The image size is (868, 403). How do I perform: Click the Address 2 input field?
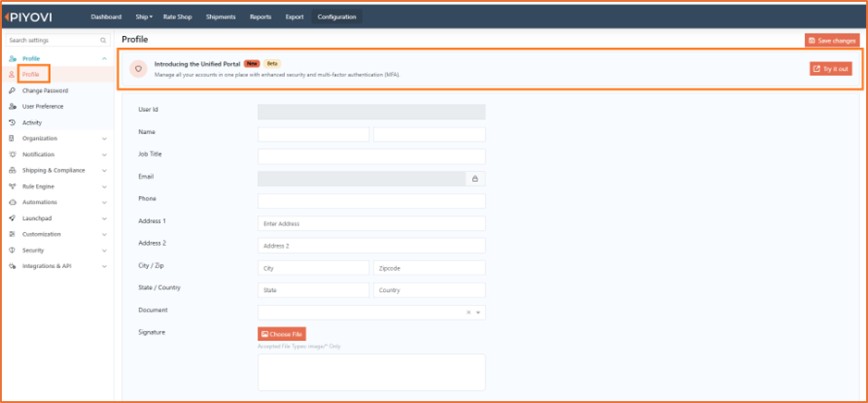[371, 246]
